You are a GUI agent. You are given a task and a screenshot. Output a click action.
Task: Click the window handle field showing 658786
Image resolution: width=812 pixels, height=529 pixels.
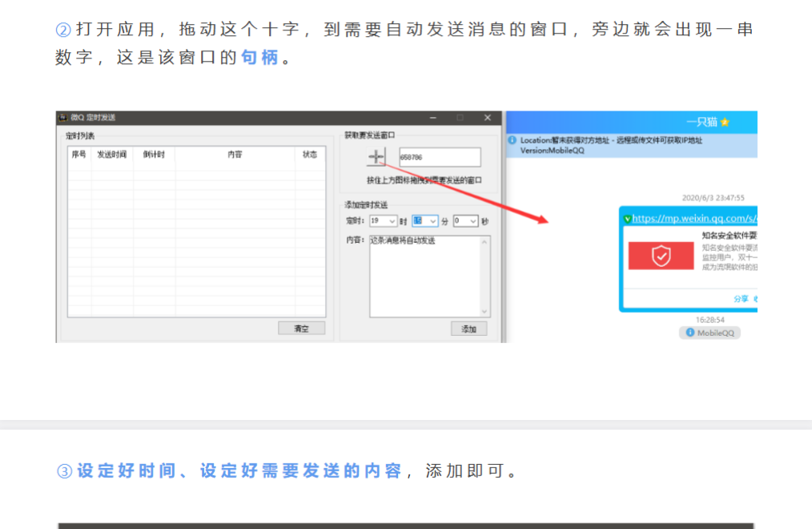tap(440, 158)
